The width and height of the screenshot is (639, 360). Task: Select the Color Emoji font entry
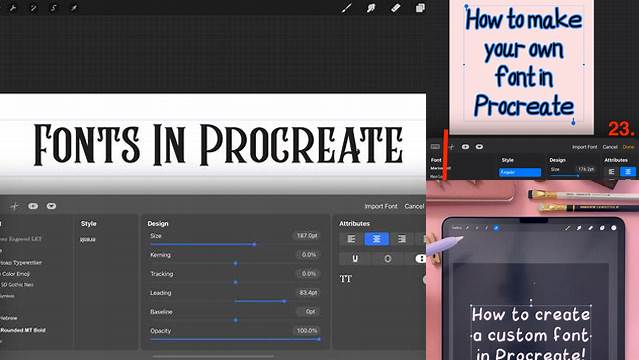click(15, 274)
